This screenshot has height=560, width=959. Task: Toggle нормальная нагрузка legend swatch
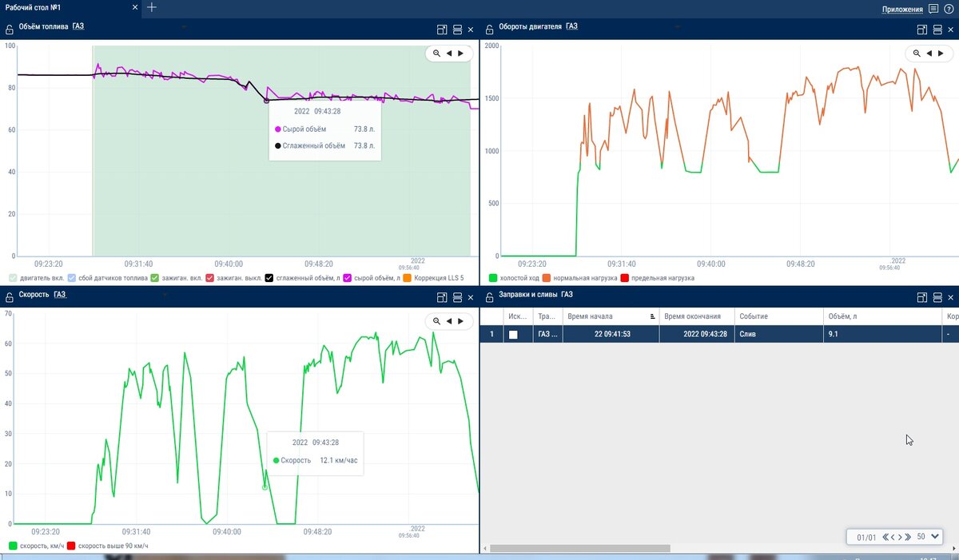coord(547,278)
